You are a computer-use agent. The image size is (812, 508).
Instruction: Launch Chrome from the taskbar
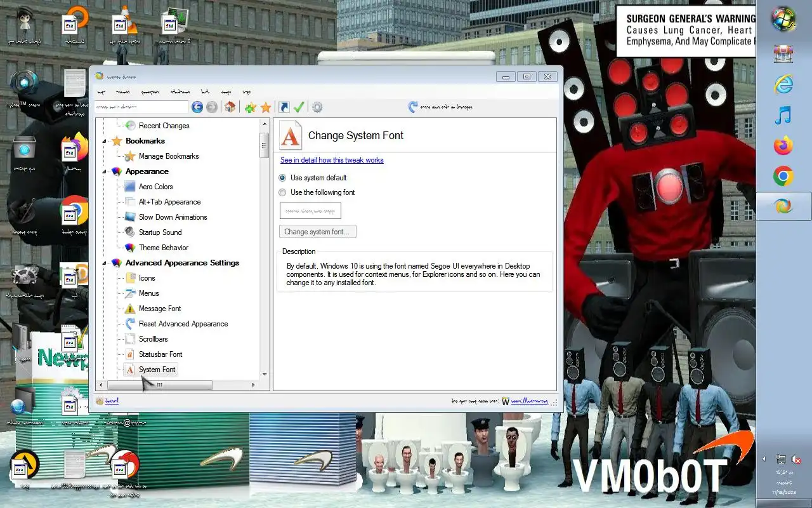783,176
